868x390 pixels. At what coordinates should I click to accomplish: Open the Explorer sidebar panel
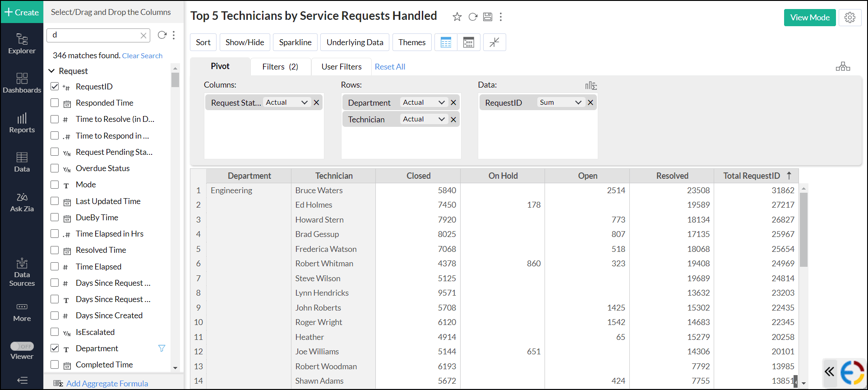[x=22, y=44]
